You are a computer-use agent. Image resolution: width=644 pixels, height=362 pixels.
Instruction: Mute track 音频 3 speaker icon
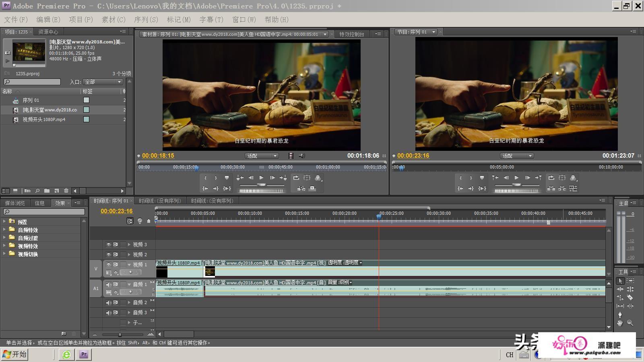[x=109, y=313]
